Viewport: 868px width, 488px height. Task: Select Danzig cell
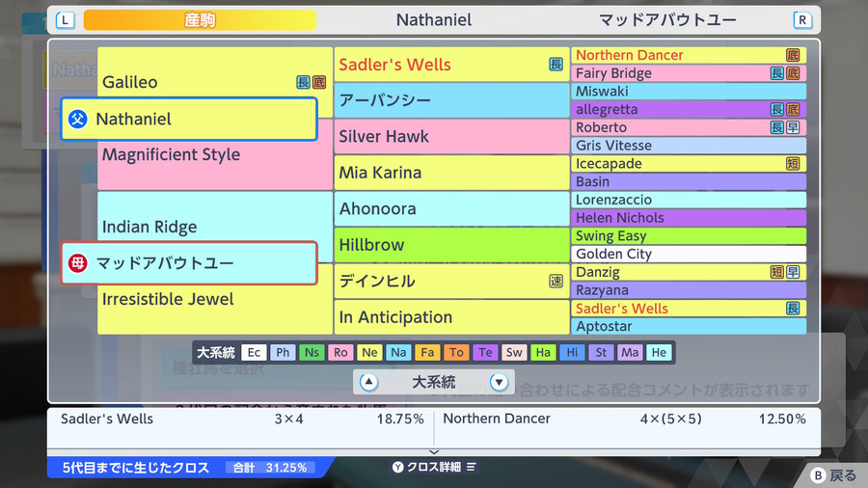pos(689,272)
